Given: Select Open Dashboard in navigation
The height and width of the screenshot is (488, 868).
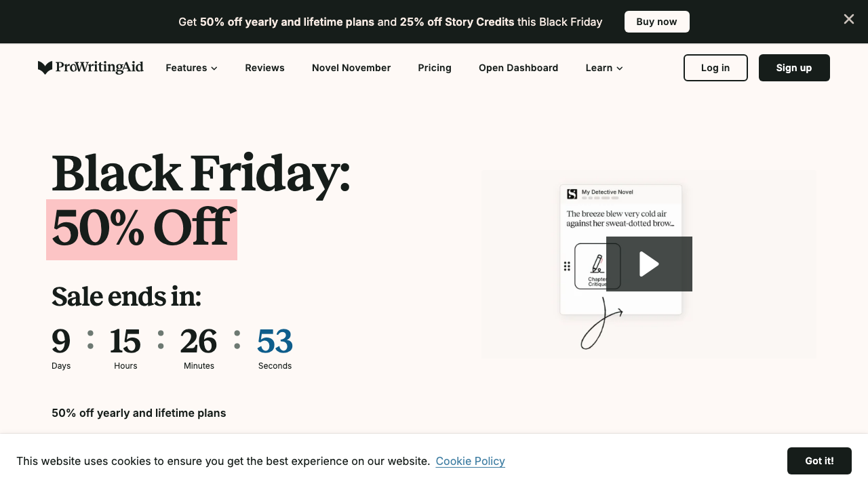Looking at the screenshot, I should (x=518, y=68).
